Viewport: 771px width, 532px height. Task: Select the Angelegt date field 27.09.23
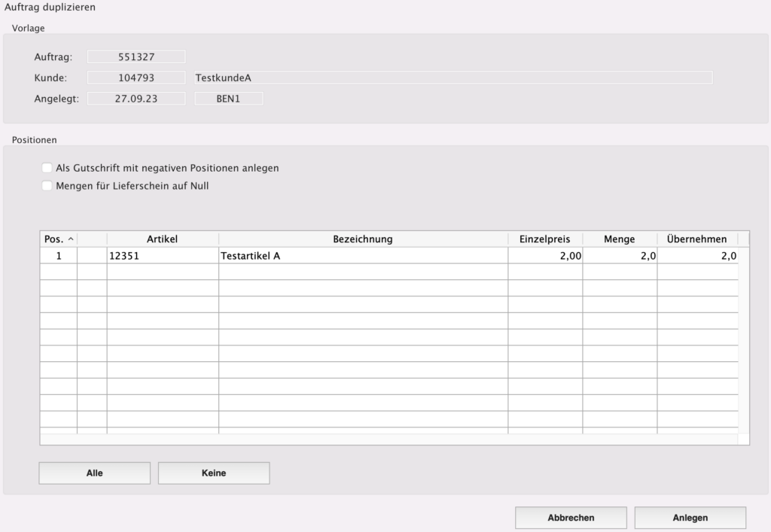click(x=136, y=99)
